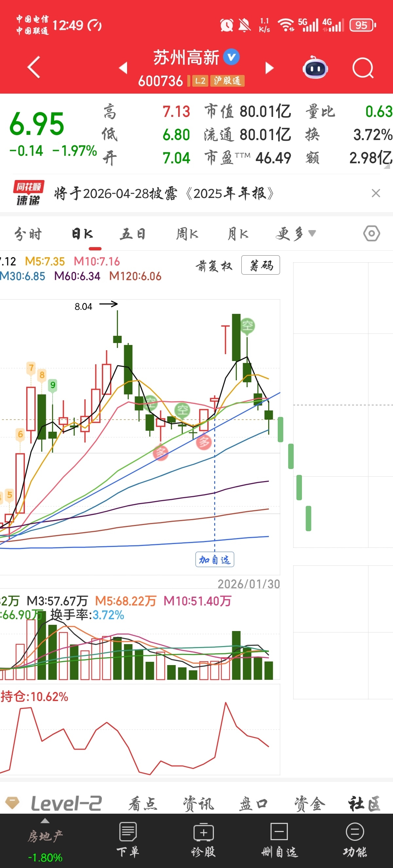Open the 社区 community tab
This screenshot has height=868, width=393.
(x=365, y=804)
